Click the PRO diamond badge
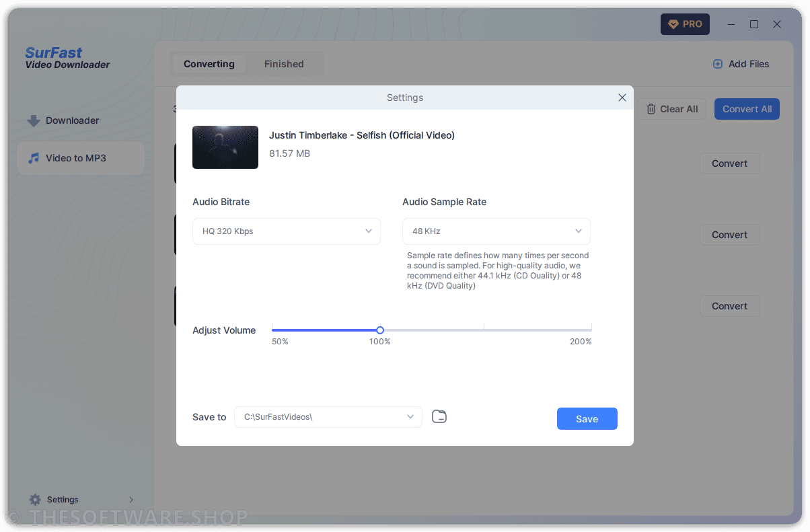Viewport: 810px width, 532px height. pyautogui.click(x=685, y=24)
